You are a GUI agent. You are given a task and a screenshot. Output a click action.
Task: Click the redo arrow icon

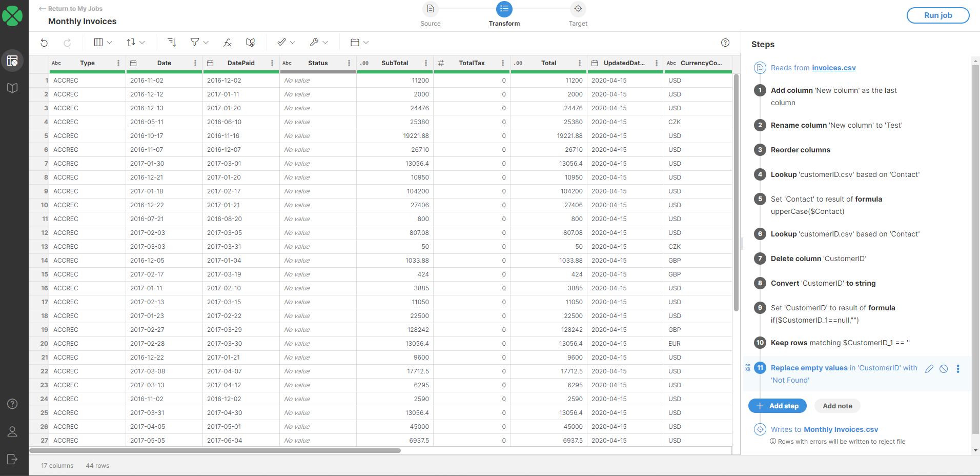(x=67, y=43)
